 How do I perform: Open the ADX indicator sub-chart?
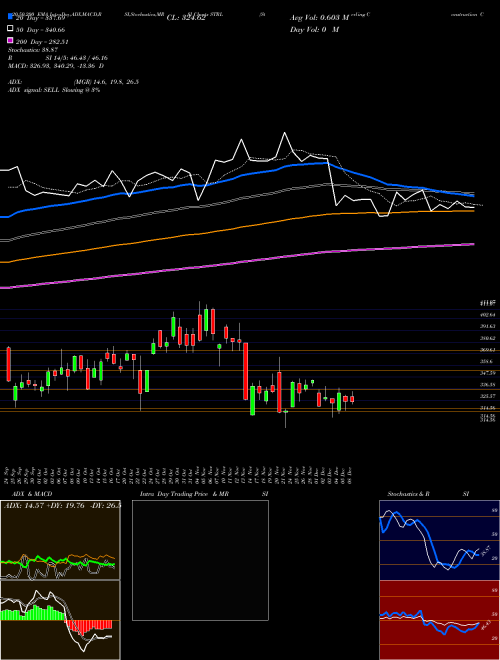click(x=60, y=540)
